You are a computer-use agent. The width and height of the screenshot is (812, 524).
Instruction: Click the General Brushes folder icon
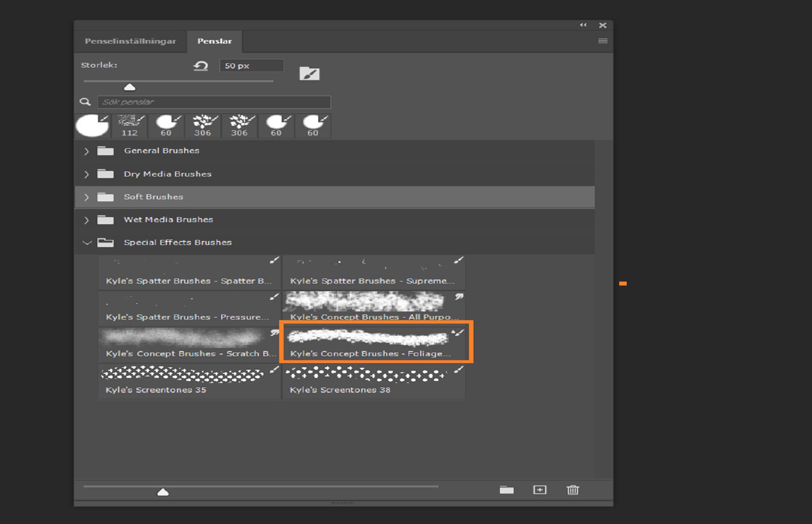106,151
